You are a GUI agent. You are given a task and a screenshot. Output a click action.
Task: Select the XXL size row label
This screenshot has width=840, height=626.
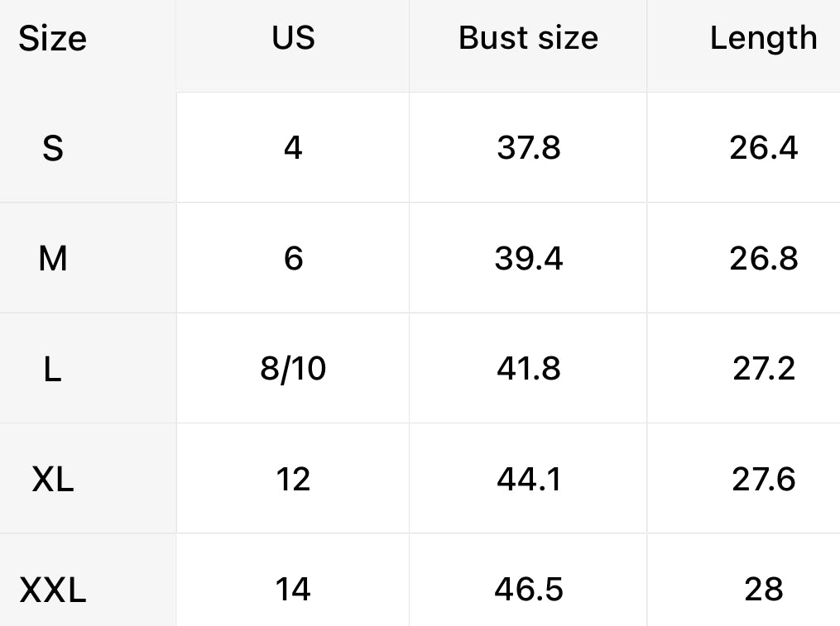click(x=52, y=590)
